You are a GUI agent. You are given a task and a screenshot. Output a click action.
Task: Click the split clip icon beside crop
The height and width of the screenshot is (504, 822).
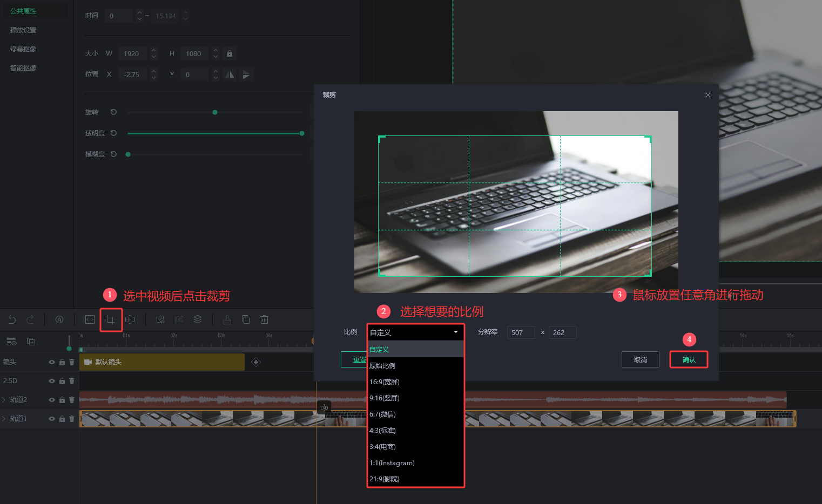click(130, 319)
